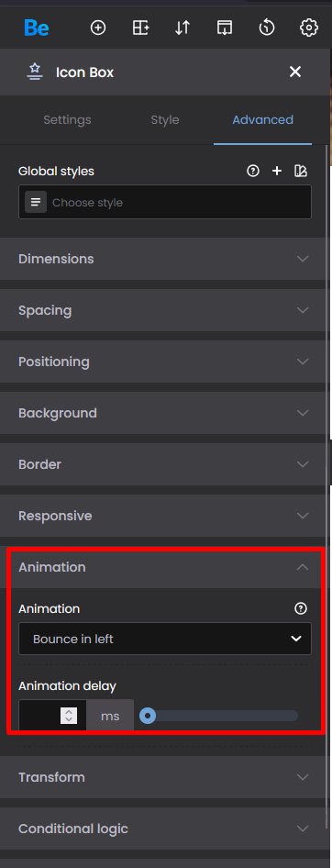Switch to the Style tab

pyautogui.click(x=165, y=119)
